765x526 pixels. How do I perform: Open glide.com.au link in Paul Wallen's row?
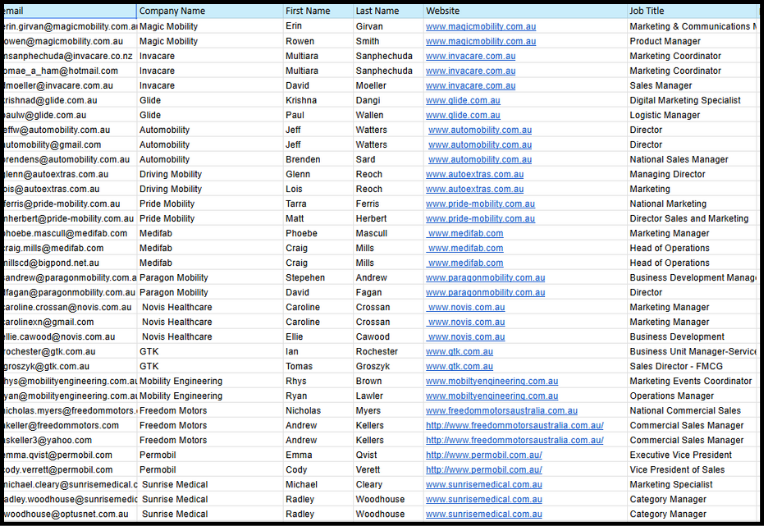point(463,115)
